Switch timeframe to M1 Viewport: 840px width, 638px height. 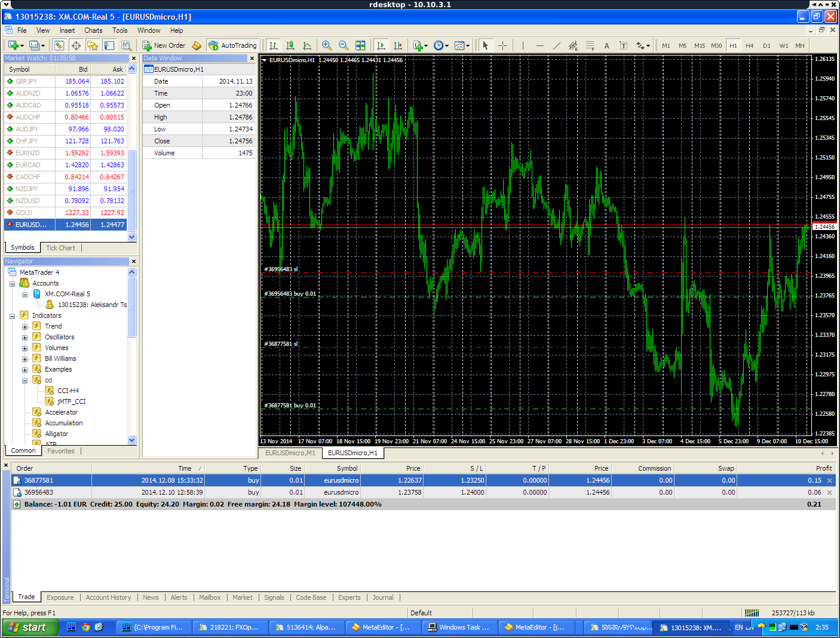coord(666,45)
